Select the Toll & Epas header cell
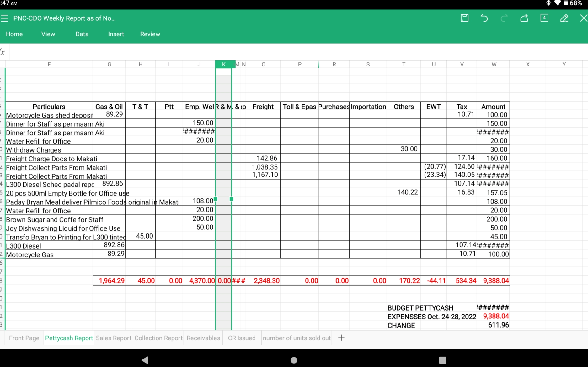The height and width of the screenshot is (367, 588). pos(299,107)
